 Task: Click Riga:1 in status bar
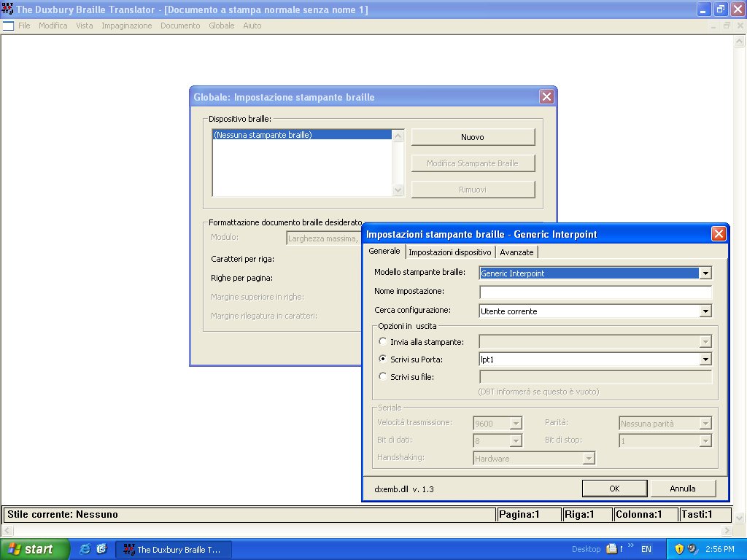click(x=587, y=514)
